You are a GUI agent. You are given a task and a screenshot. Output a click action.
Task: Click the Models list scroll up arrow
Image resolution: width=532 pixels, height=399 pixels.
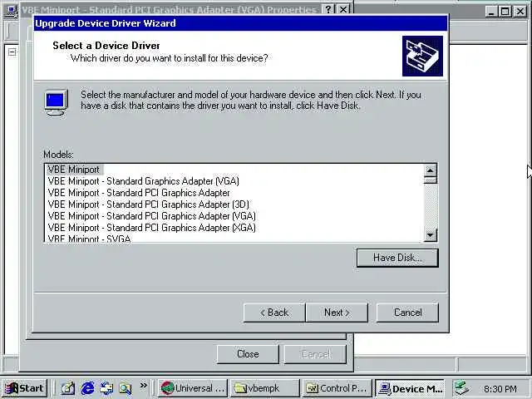click(431, 170)
